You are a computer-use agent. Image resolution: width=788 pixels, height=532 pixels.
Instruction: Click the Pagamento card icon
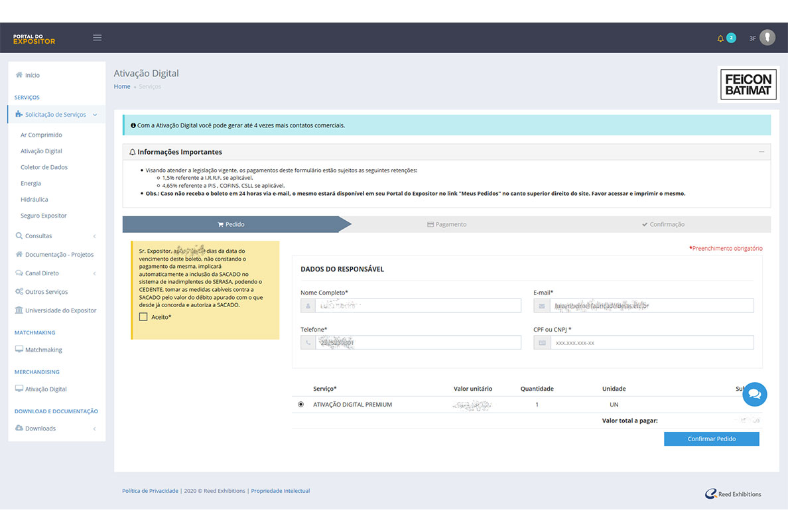(x=430, y=225)
